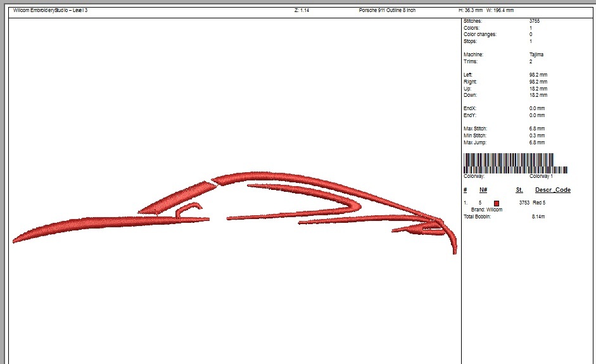Click the 'Colorway 1' value

tap(541, 176)
